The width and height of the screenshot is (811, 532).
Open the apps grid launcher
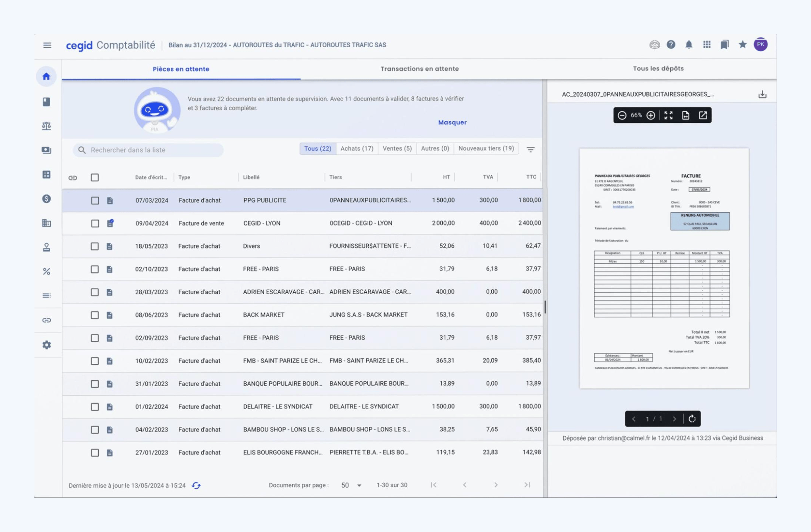tap(707, 45)
